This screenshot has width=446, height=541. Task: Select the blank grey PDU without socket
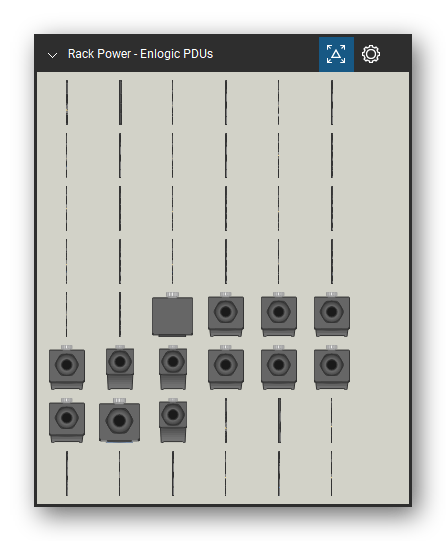(172, 314)
